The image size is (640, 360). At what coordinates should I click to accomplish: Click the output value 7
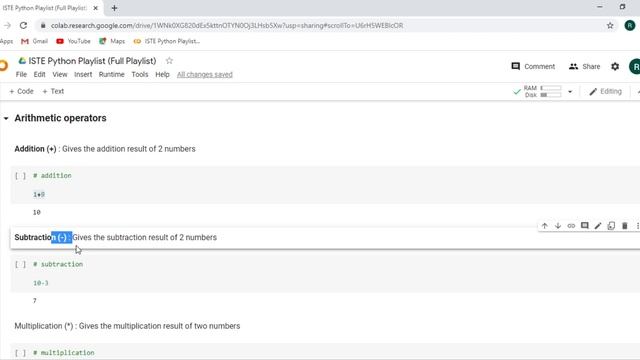pyautogui.click(x=35, y=301)
